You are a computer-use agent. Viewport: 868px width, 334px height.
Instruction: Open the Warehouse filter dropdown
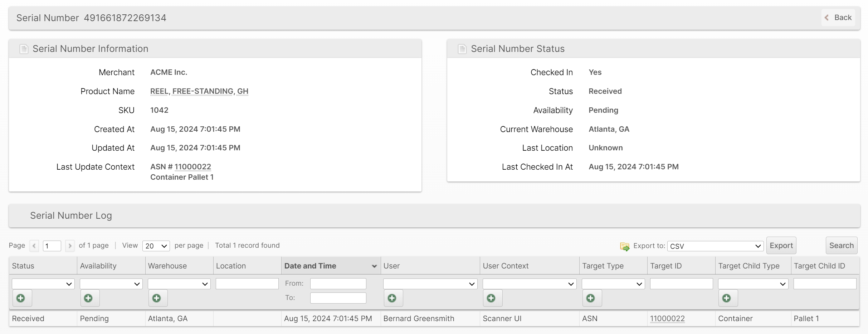(x=179, y=284)
